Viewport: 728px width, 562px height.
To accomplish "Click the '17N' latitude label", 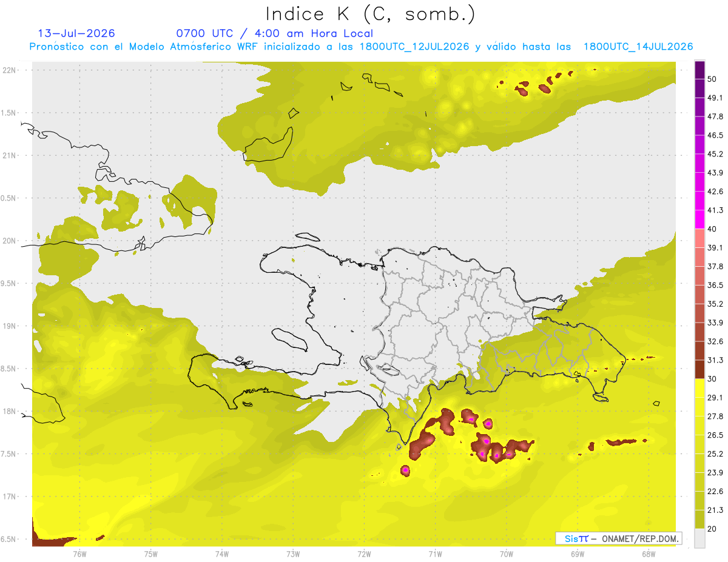I will point(10,497).
